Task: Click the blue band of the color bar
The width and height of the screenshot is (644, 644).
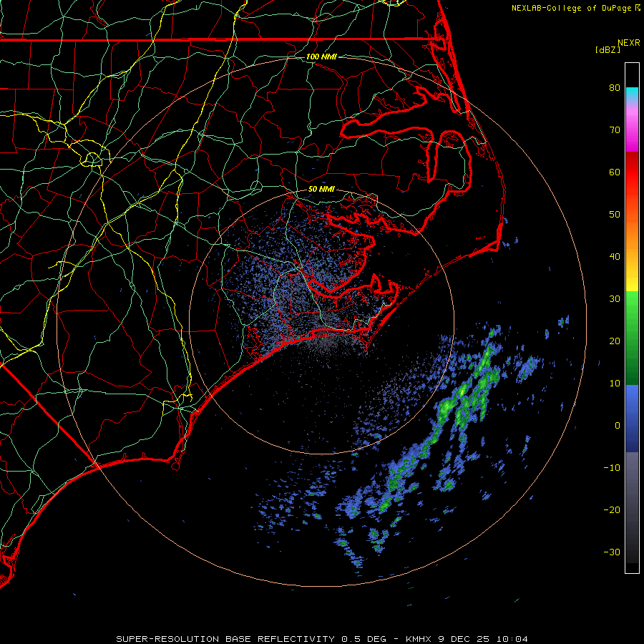Action: [x=632, y=419]
